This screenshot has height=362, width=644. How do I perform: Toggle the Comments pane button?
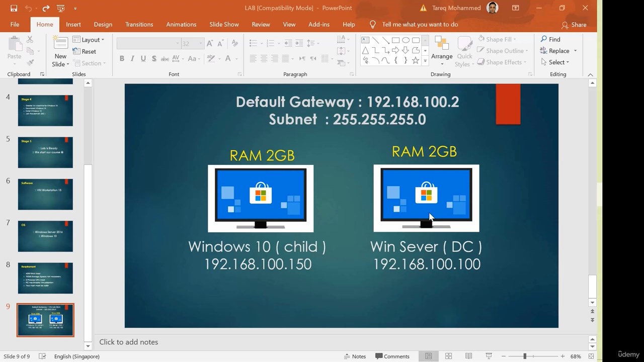coord(392,356)
